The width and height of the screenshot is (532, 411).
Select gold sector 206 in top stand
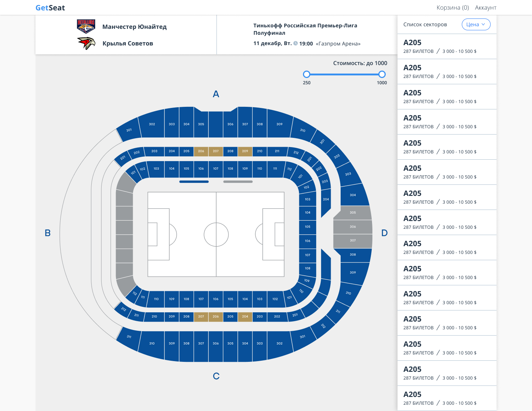click(201, 151)
